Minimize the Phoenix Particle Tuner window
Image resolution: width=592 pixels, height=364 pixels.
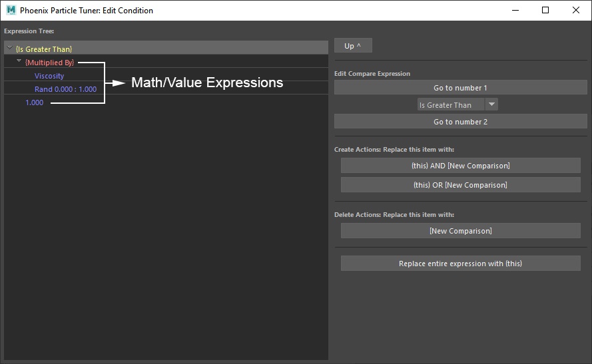click(515, 10)
